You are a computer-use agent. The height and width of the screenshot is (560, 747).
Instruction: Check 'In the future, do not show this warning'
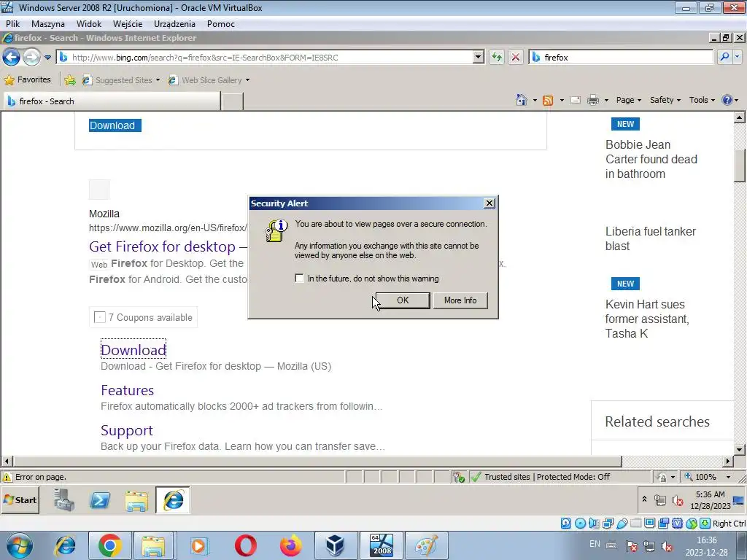(x=299, y=278)
